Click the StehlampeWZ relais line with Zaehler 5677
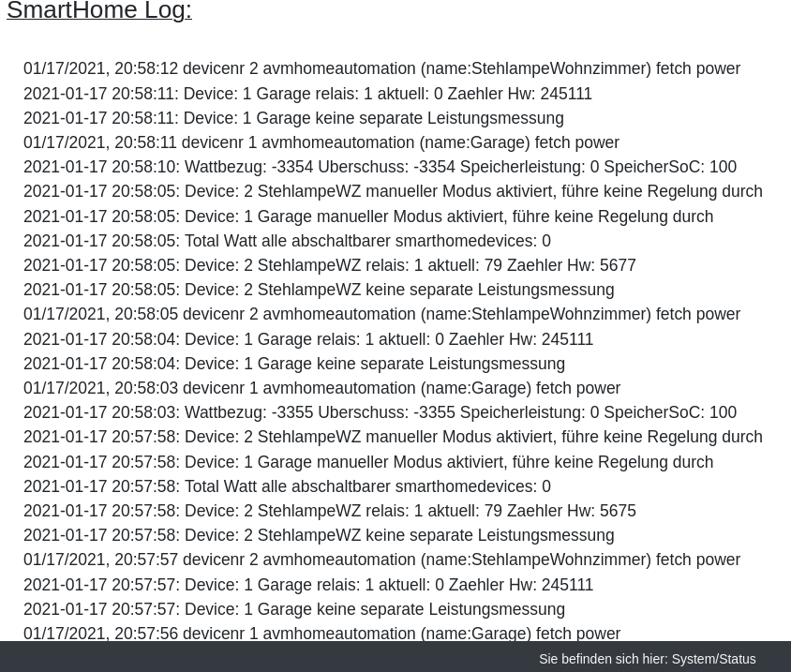This screenshot has width=791, height=672. point(330,265)
